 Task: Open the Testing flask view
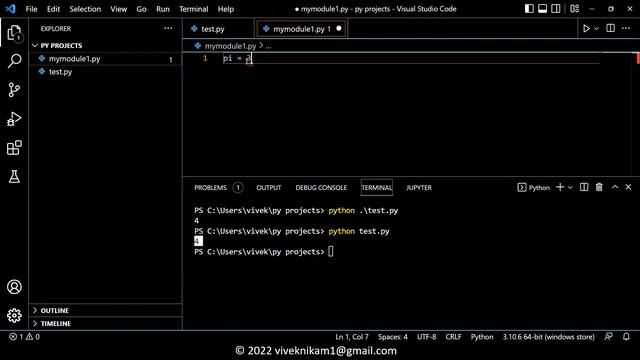tap(14, 177)
